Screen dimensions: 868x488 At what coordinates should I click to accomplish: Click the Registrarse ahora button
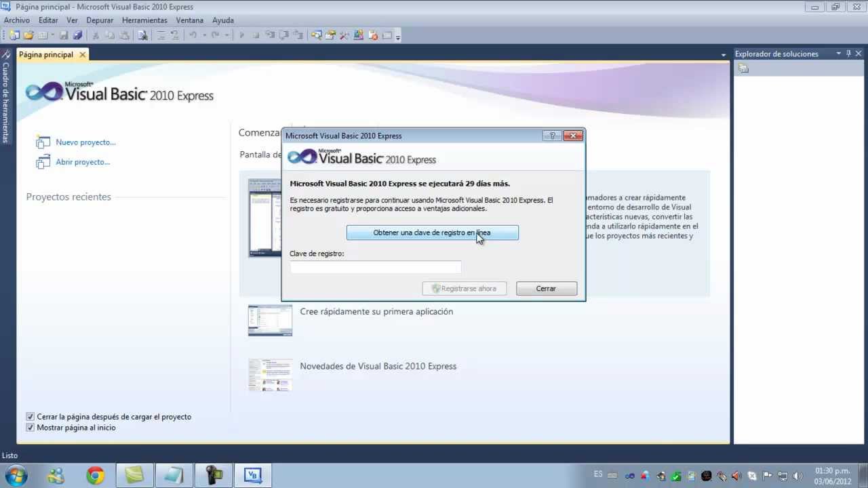tap(464, 288)
